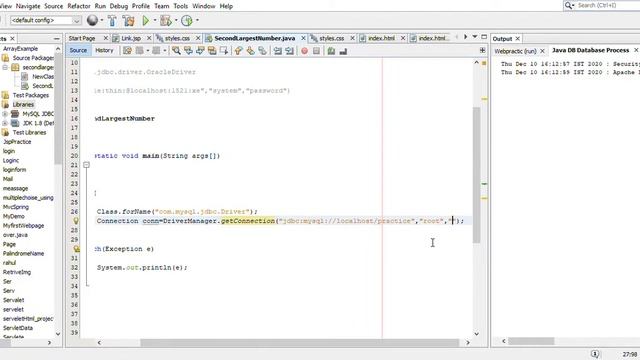Click the Output panel horizontal scrollbar thumb

(x=531, y=341)
